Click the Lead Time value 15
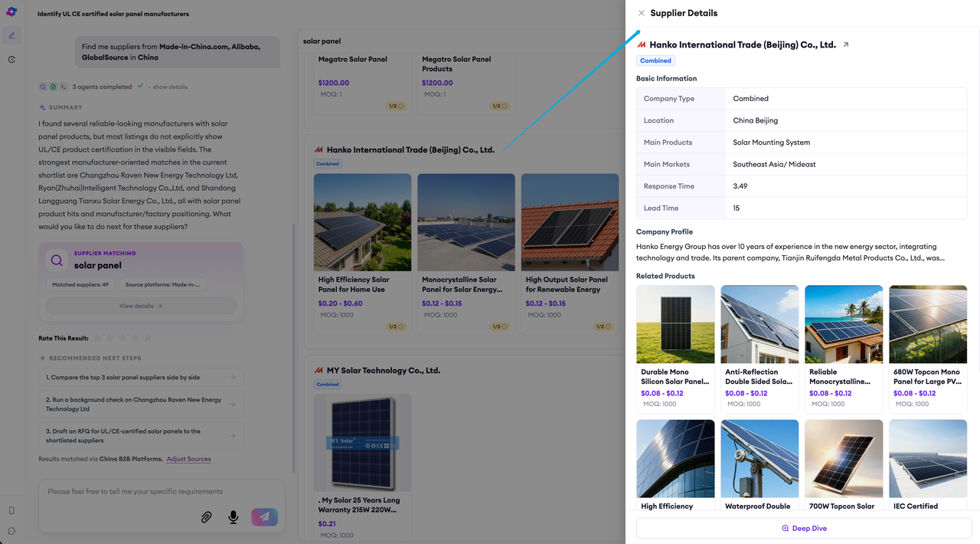Image resolution: width=980 pixels, height=544 pixels. point(737,208)
